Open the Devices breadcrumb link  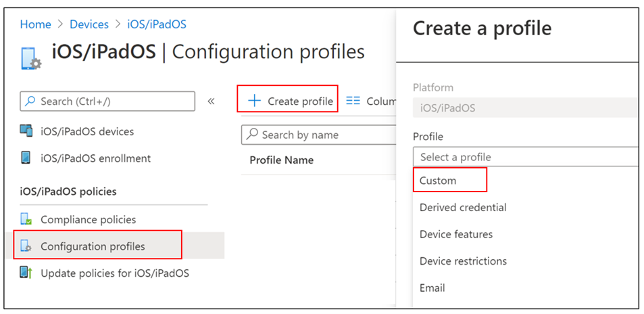(x=89, y=24)
